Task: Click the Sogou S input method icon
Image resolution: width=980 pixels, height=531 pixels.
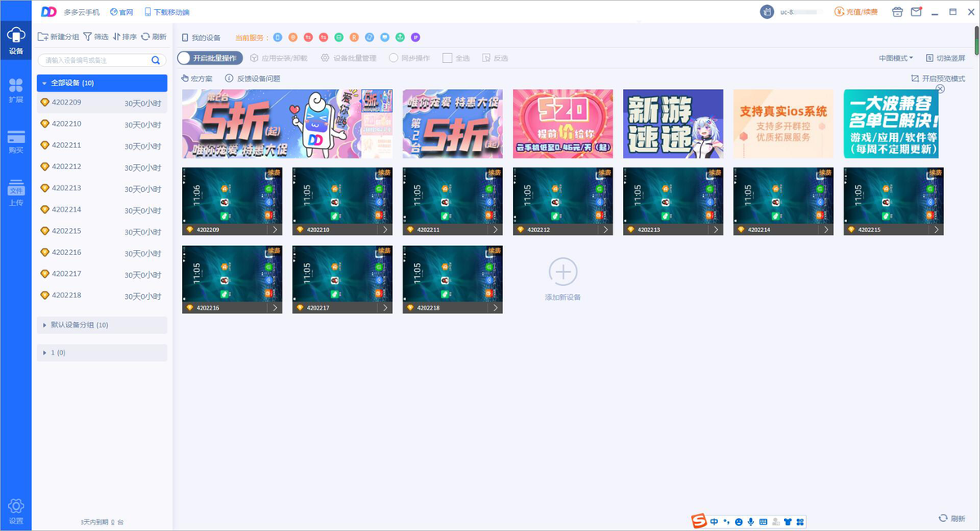Action: tap(698, 521)
